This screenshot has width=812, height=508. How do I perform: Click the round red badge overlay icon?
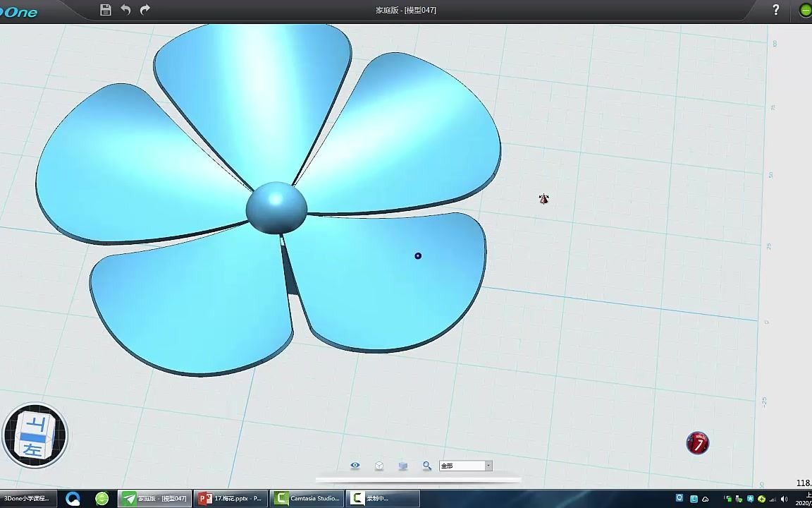point(698,443)
